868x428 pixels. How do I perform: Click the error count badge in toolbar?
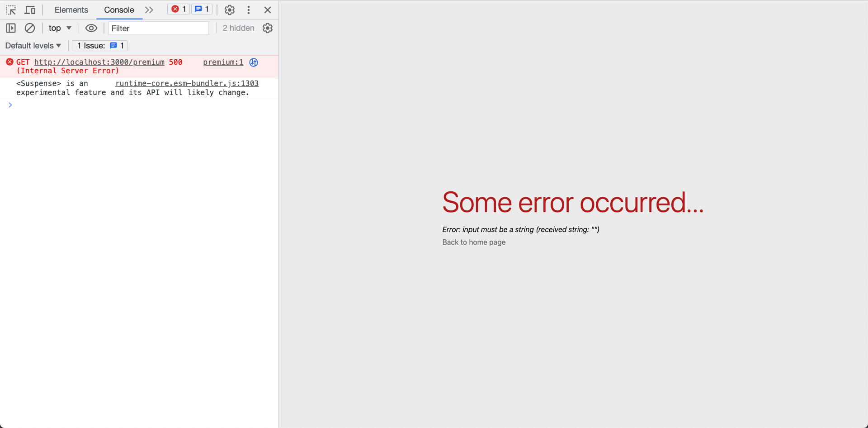tap(178, 9)
